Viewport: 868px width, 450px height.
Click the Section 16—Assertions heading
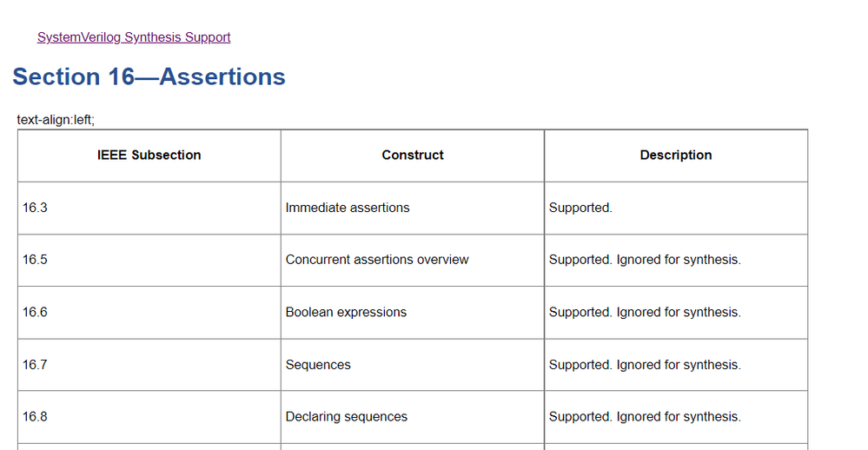pyautogui.click(x=149, y=77)
